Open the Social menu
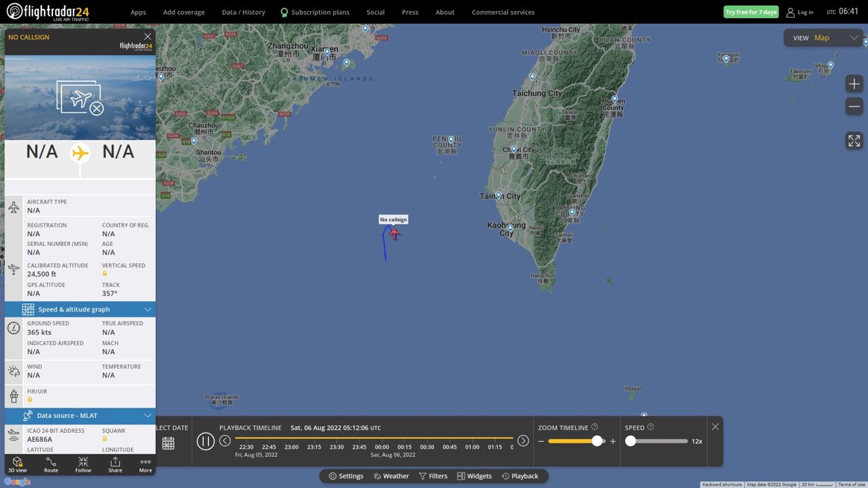Viewport: 868px width, 488px height. 375,12
